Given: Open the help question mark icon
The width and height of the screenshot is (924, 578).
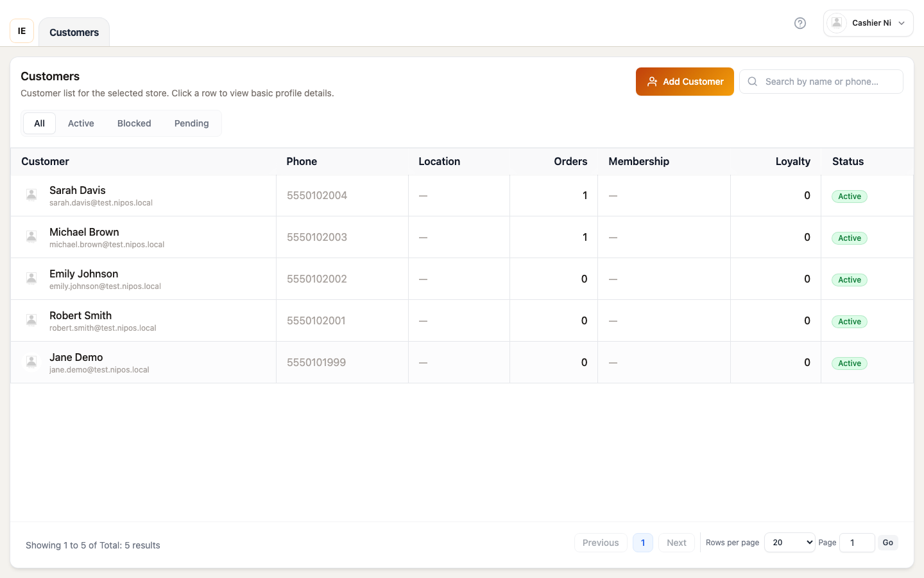Looking at the screenshot, I should (x=800, y=23).
